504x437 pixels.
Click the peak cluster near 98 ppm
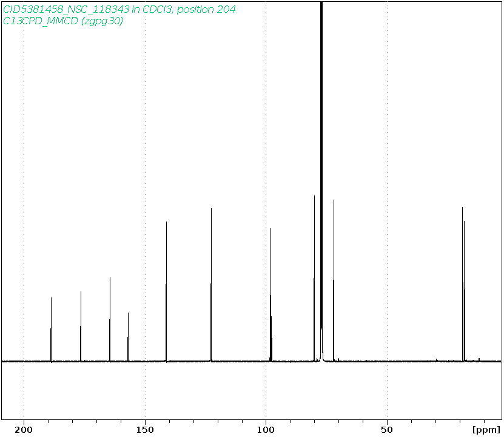point(271,295)
